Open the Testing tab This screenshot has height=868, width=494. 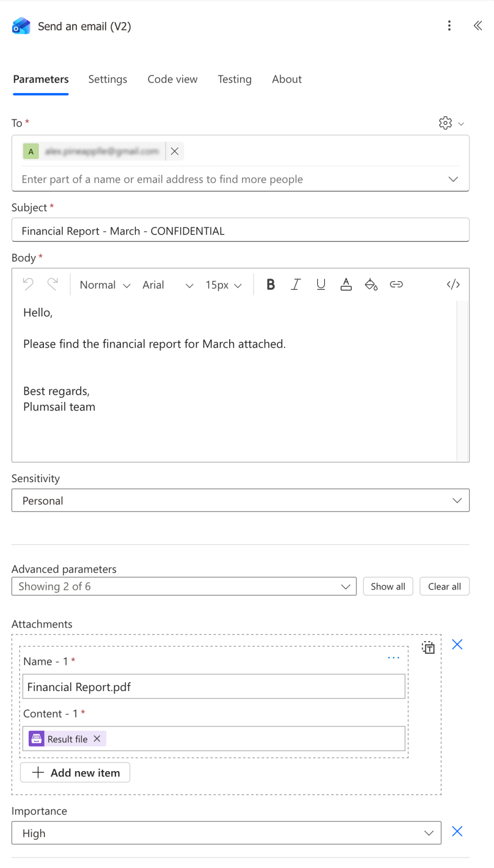234,79
